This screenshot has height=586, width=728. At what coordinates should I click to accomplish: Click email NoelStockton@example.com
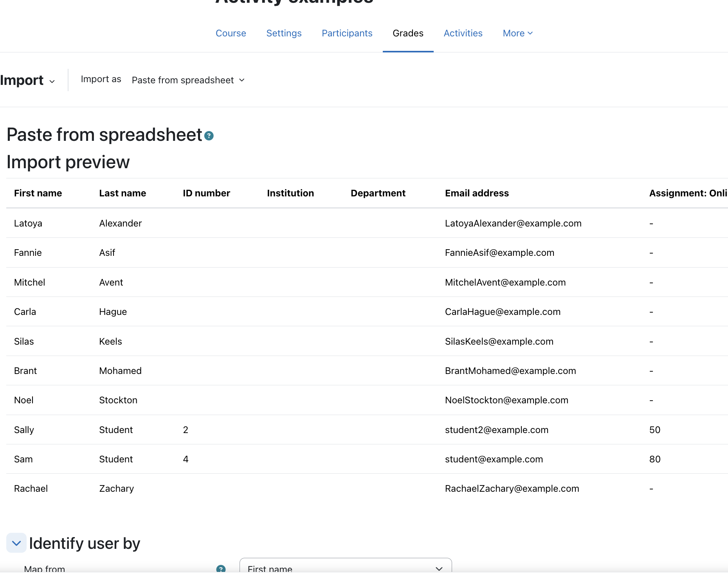506,400
